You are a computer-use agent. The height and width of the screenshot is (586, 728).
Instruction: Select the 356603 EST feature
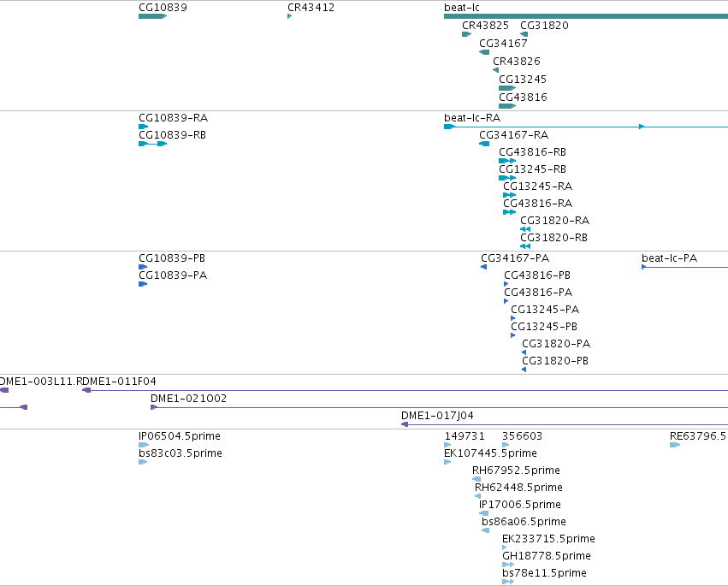pos(505,446)
